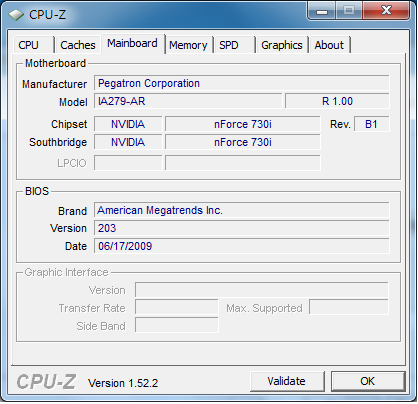Click the Chipset nForce 730i field

243,124
